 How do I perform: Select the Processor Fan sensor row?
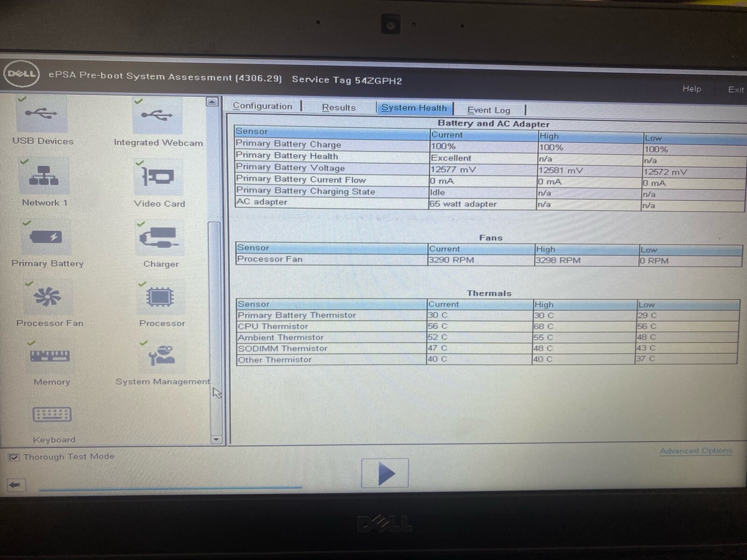(489, 260)
